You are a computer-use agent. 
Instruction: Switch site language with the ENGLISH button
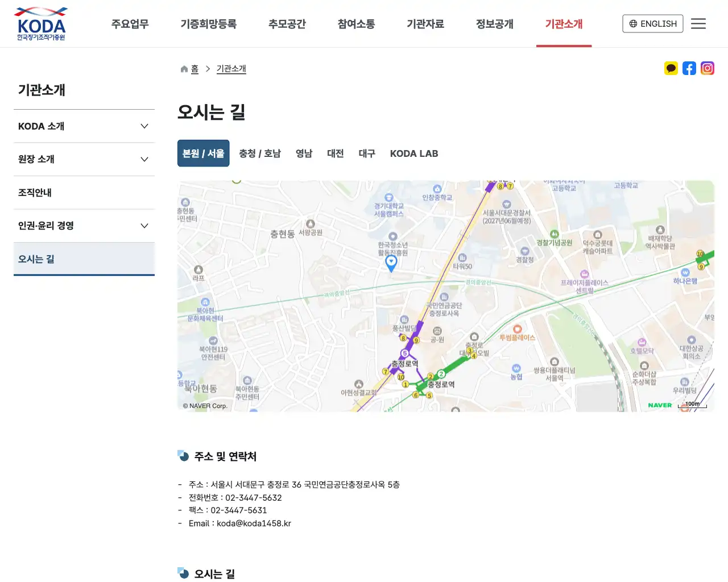652,24
